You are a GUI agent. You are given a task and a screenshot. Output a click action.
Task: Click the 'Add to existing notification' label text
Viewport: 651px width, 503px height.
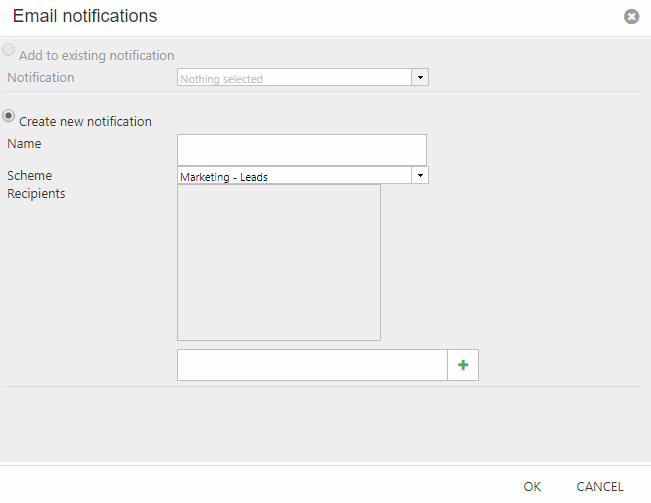point(96,56)
